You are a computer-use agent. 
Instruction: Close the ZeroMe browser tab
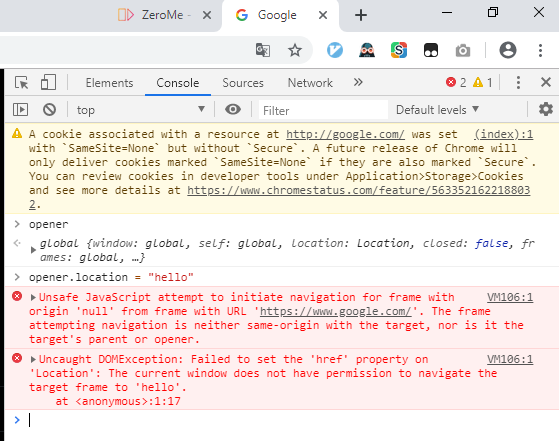207,15
